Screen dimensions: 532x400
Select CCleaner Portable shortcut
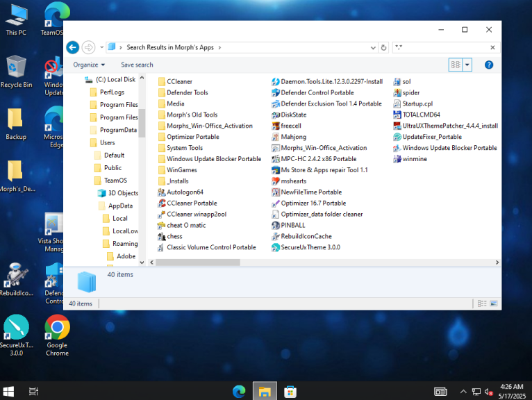tap(188, 203)
